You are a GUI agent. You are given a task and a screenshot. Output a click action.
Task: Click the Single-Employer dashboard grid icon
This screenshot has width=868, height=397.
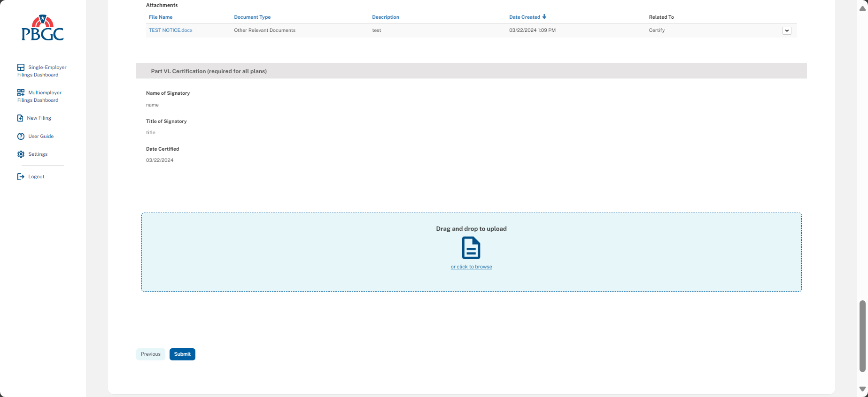[x=21, y=68]
